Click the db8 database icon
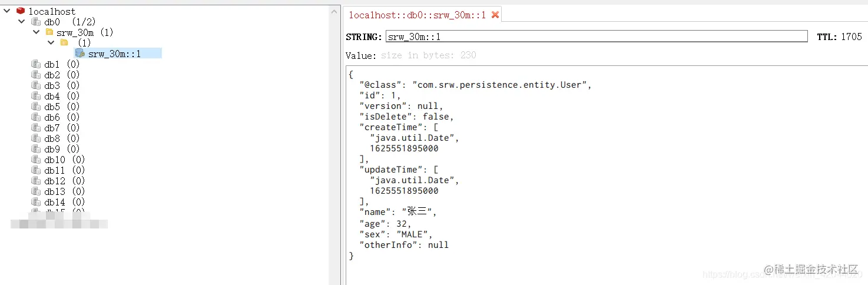Image resolution: width=868 pixels, height=285 pixels. pos(36,138)
